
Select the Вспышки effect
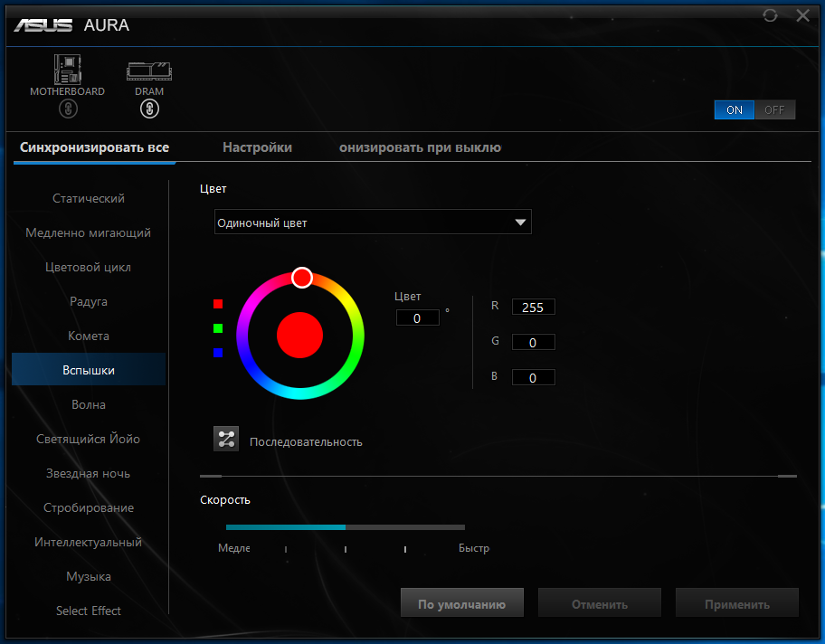[89, 370]
